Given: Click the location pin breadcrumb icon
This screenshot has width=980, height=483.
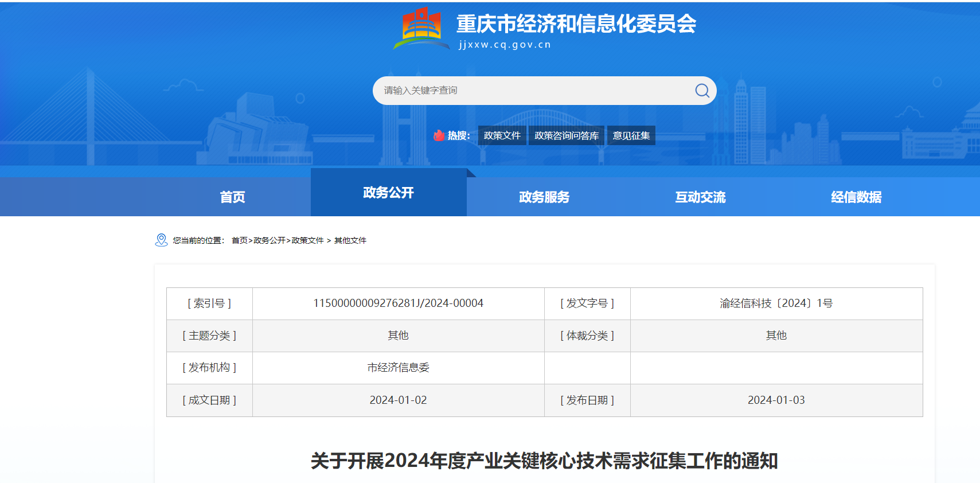Looking at the screenshot, I should (x=161, y=240).
